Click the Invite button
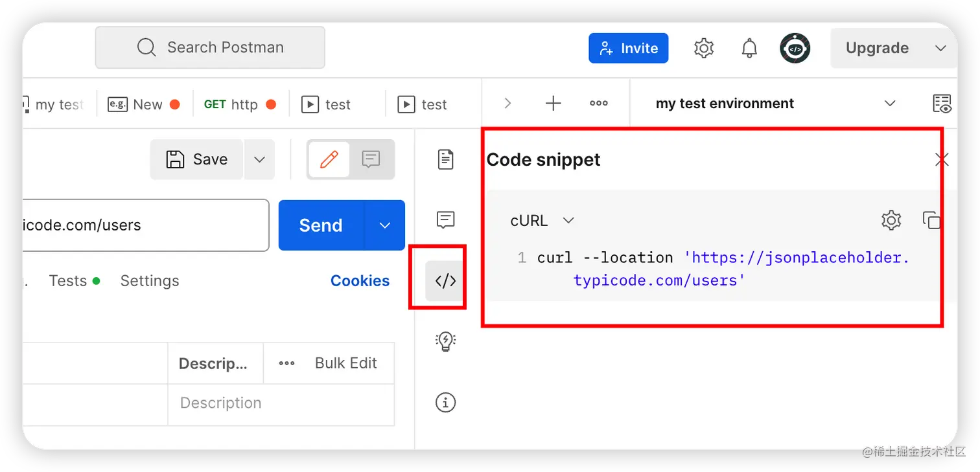This screenshot has width=980, height=472. click(629, 48)
